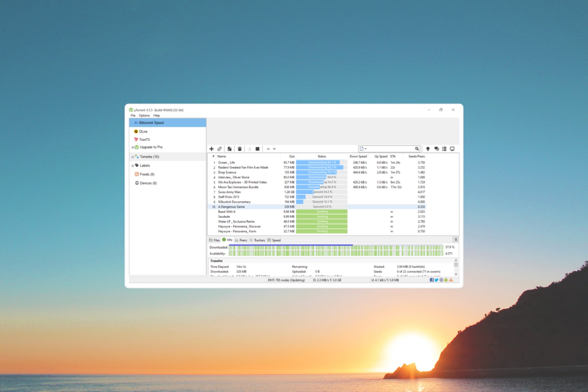Move torrent up the queue
Image resolution: width=588 pixels, height=392 pixels.
pyautogui.click(x=268, y=149)
